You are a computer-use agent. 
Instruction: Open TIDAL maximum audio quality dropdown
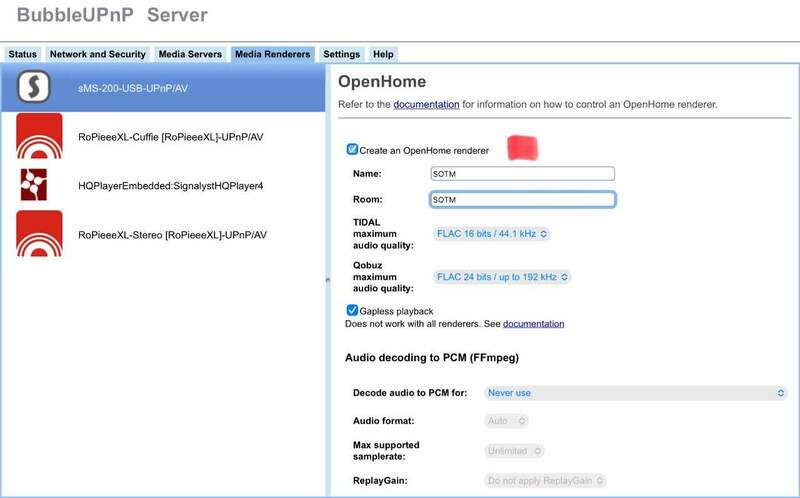click(x=492, y=234)
